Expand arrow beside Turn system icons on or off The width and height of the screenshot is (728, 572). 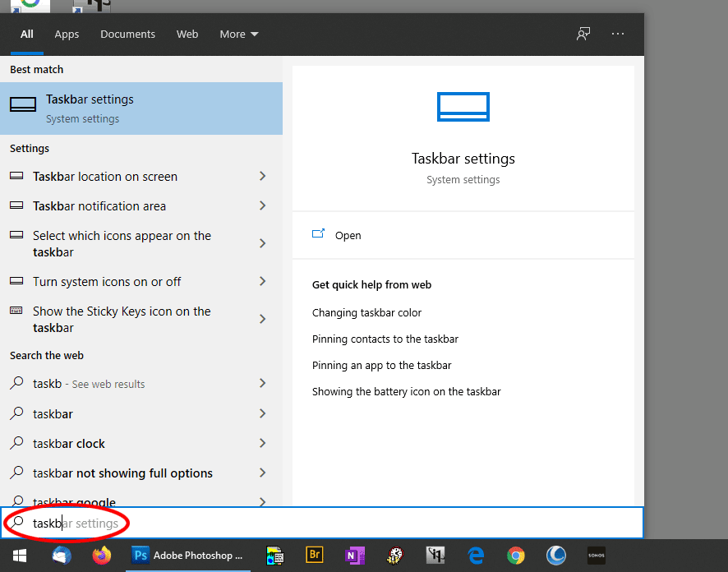pos(262,282)
